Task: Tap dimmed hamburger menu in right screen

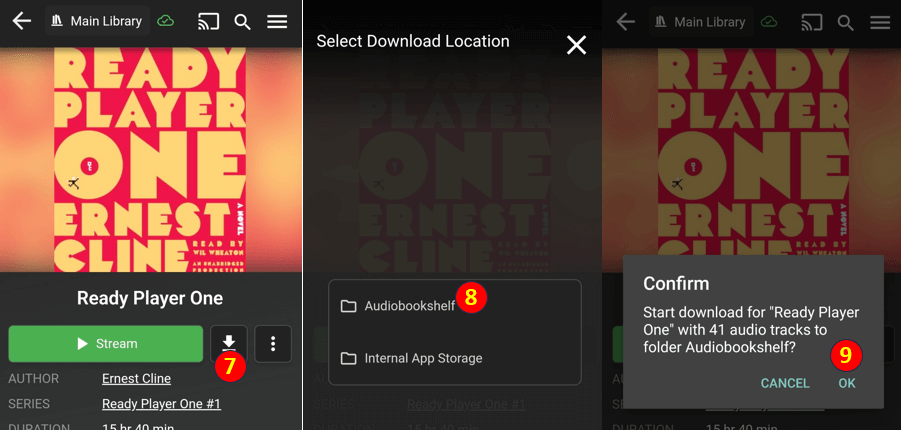Action: (880, 22)
